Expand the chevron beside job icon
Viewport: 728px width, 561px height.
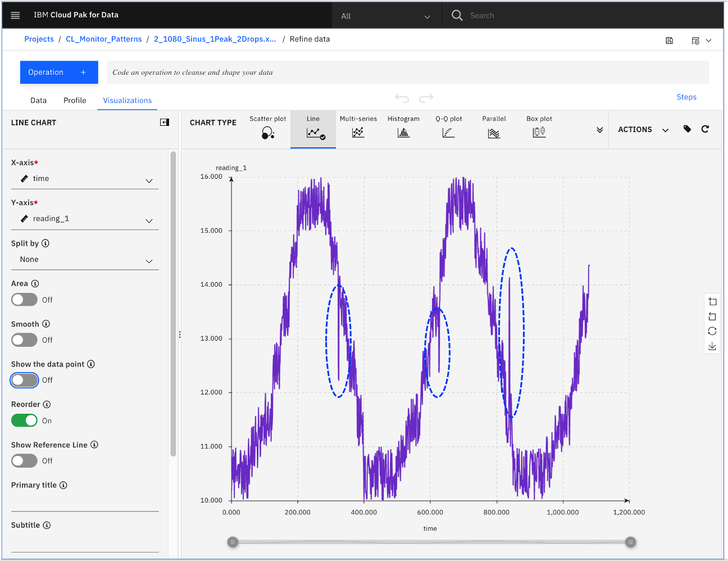point(708,40)
